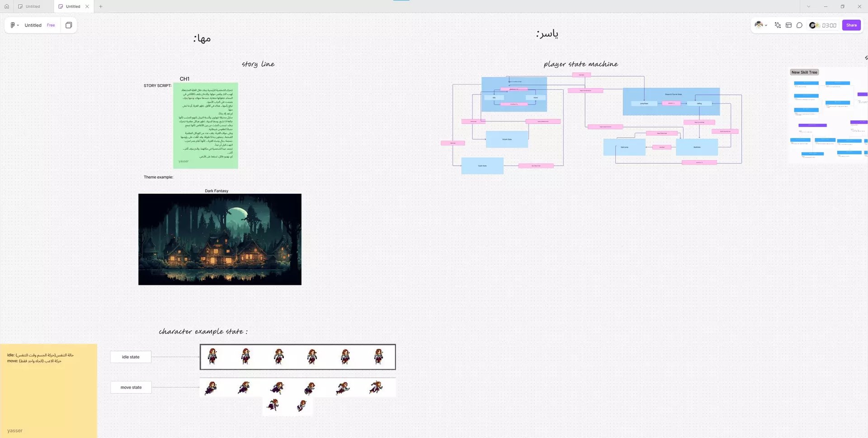Click the Figma logo icon next to Untitled

click(x=12, y=25)
